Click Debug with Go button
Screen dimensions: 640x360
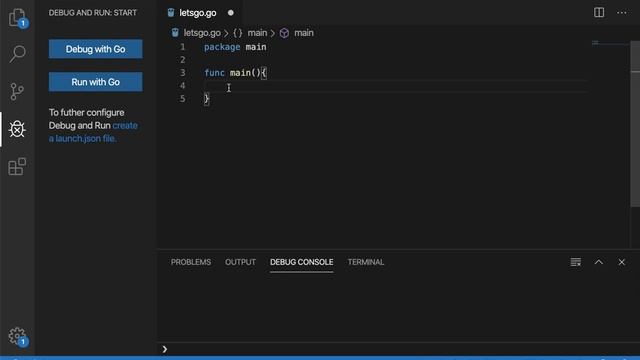(x=96, y=49)
